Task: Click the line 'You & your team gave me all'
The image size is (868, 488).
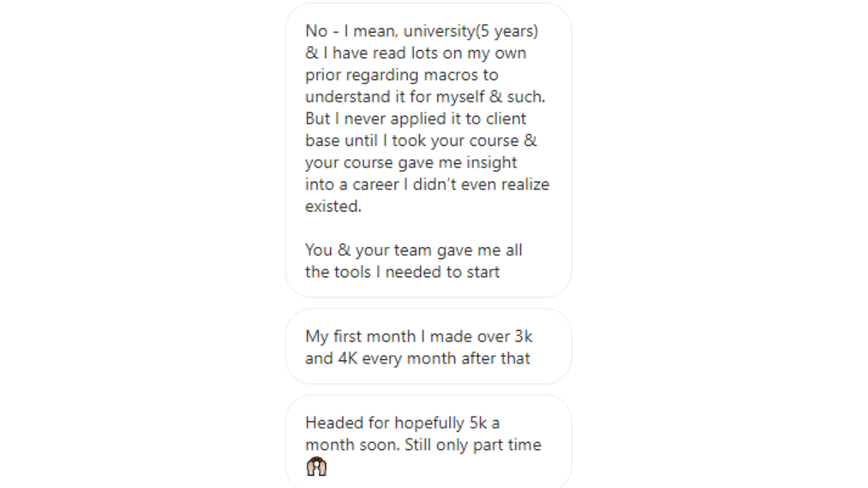Action: [x=414, y=250]
